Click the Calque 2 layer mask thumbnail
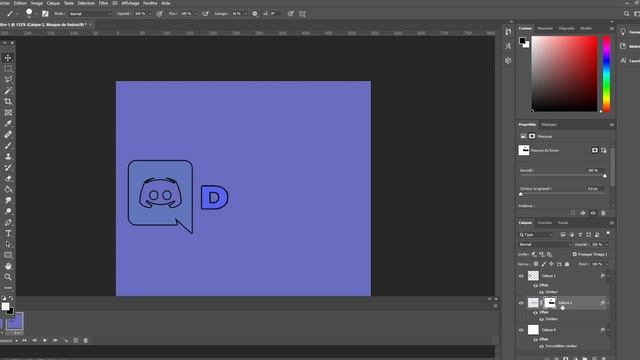Image resolution: width=640 pixels, height=360 pixels. [550, 302]
